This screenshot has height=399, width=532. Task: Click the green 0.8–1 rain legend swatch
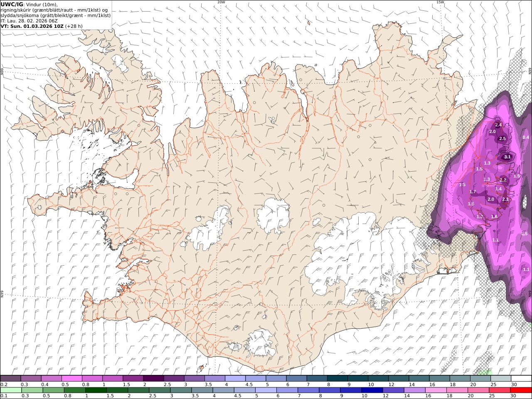point(75,390)
